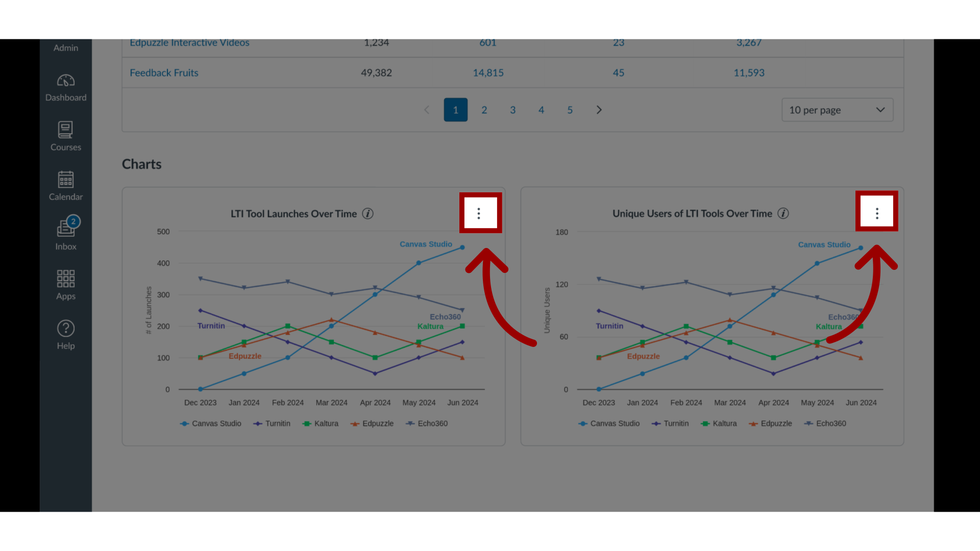This screenshot has width=980, height=551.
Task: Toggle Turnitin legend in Unique Users chart
Action: (670, 423)
